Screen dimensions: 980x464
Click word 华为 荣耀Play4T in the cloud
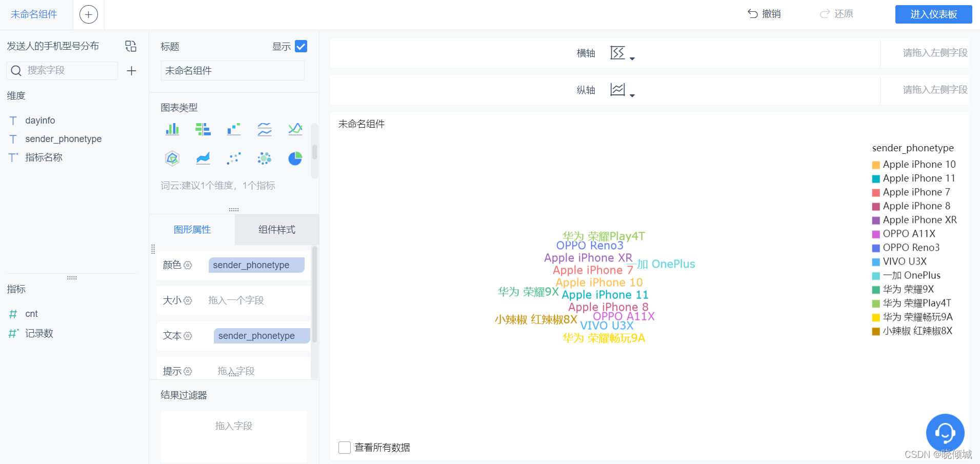pyautogui.click(x=604, y=236)
